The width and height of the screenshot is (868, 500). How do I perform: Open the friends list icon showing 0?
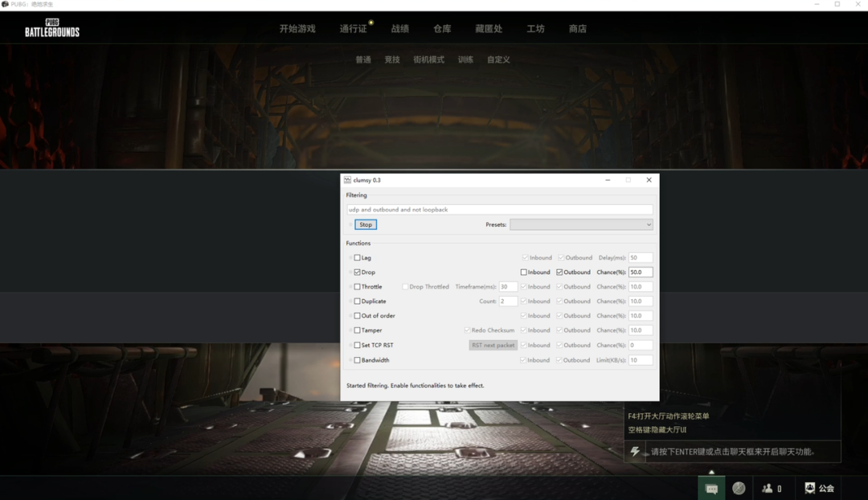tap(772, 489)
